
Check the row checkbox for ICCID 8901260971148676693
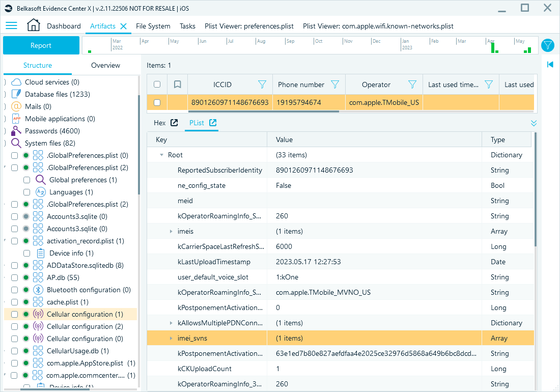[157, 102]
